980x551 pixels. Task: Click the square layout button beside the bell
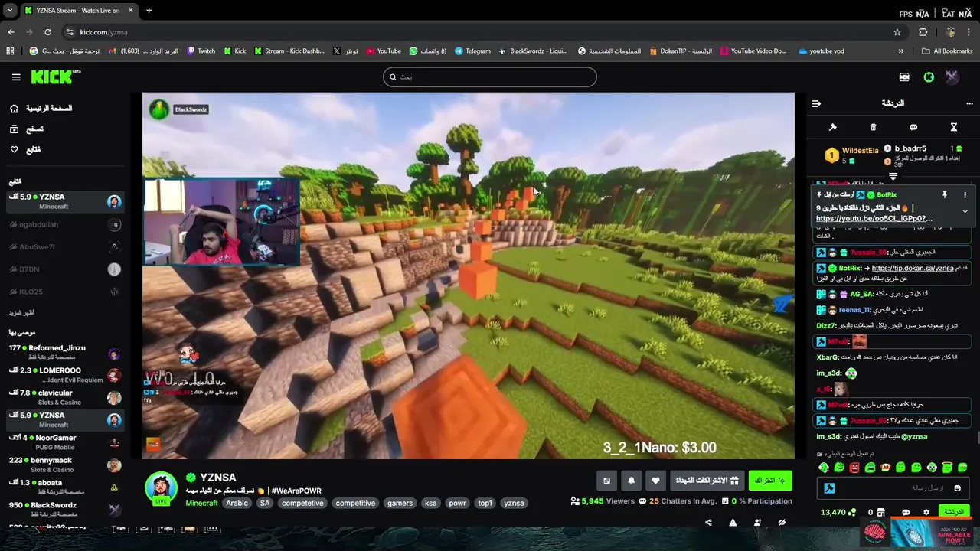606,480
